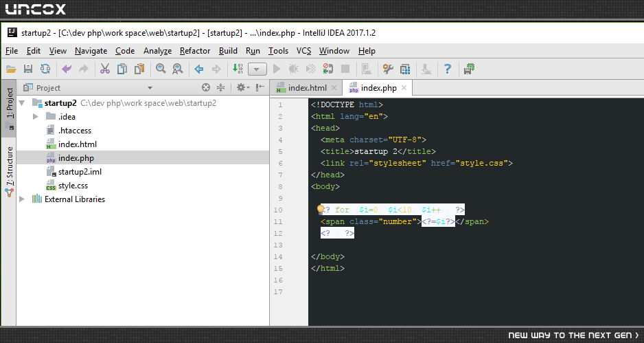Open the Build menu
The image size is (644, 343).
click(228, 51)
